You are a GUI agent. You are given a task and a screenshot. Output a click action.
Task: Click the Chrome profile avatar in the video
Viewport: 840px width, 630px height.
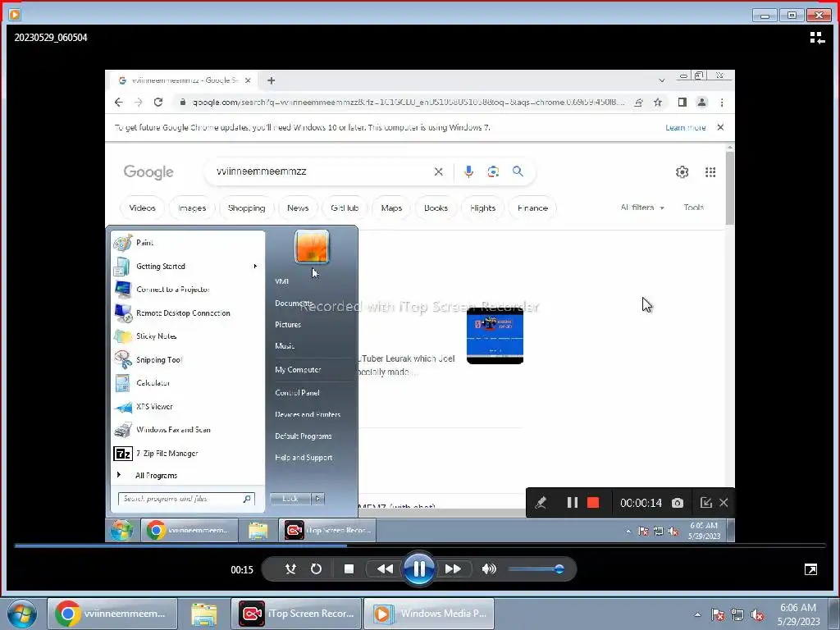click(702, 103)
